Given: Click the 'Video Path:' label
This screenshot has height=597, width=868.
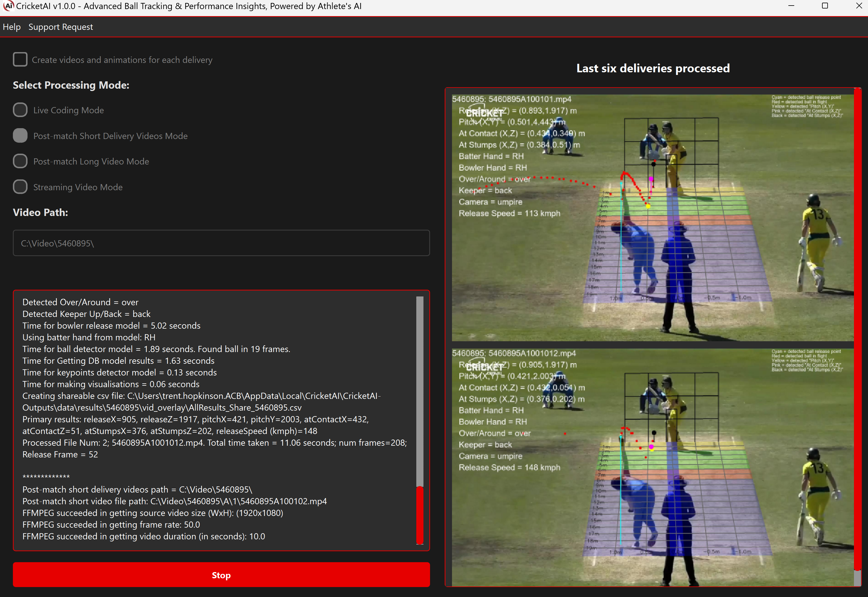Looking at the screenshot, I should pos(40,212).
